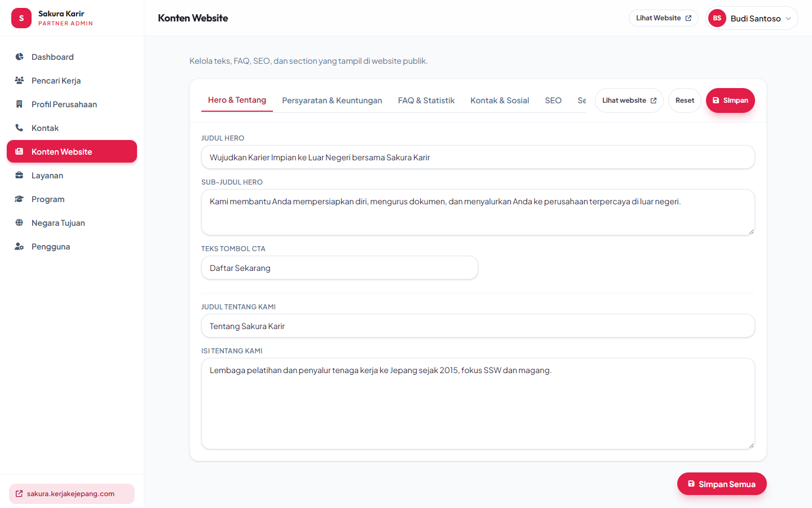Click the save icon in Simpan Semua
Viewport: 812px width, 508px height.
coord(691,484)
